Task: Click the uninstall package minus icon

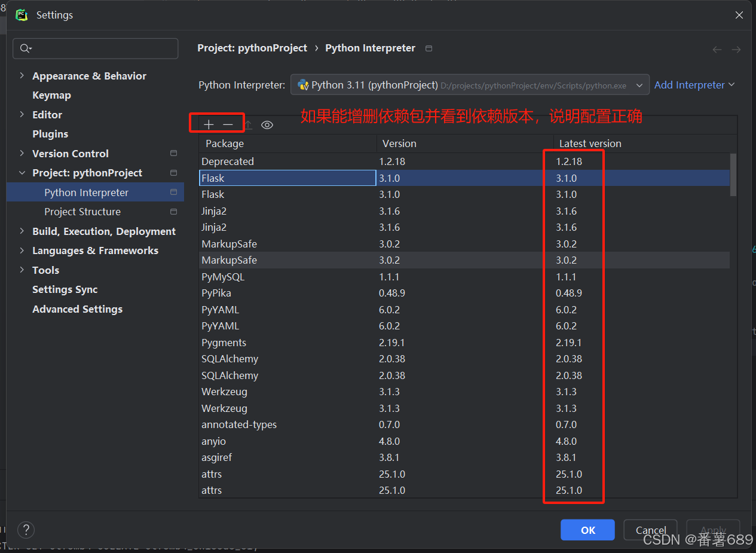Action: [x=228, y=124]
